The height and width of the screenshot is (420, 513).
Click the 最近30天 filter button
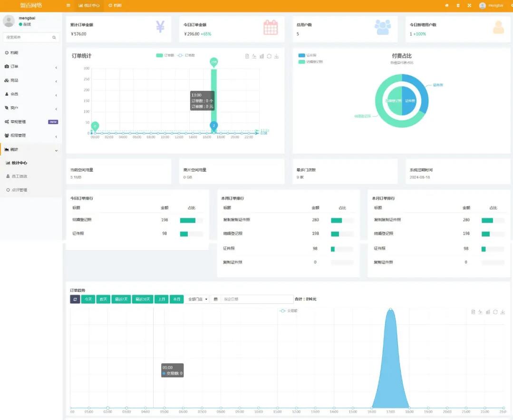point(142,299)
